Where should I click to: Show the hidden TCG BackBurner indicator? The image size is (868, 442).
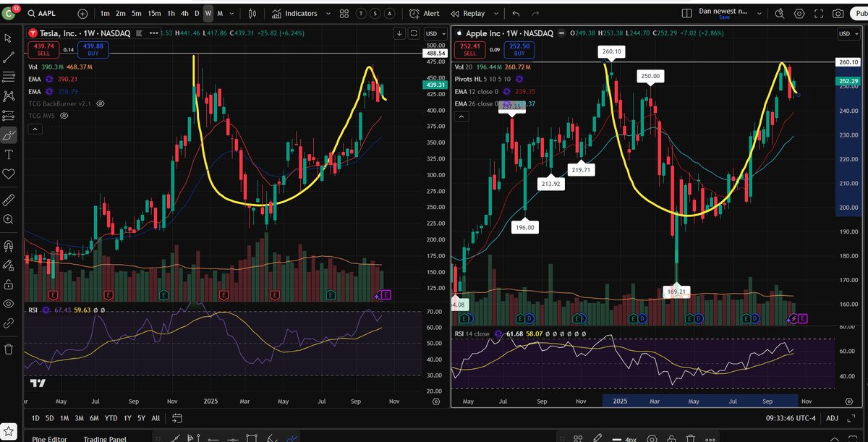pos(101,104)
